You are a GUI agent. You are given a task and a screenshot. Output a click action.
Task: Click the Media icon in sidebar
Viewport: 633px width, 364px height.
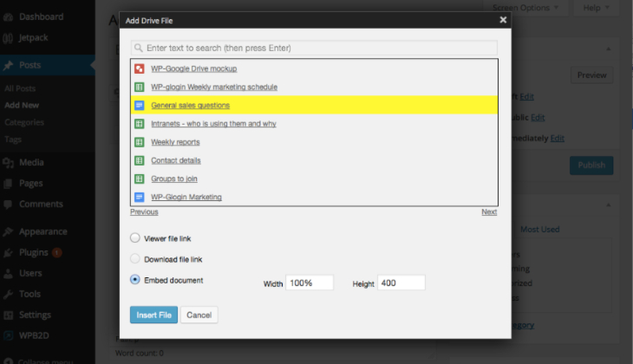point(8,163)
